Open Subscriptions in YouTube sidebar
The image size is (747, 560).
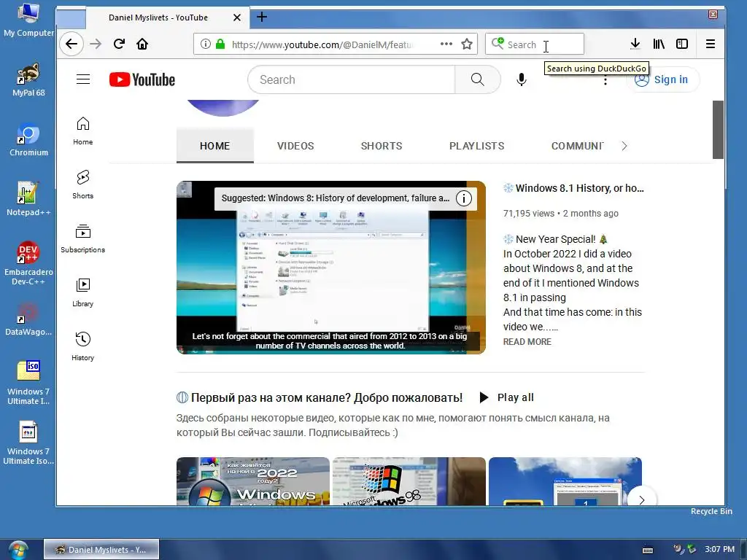(x=83, y=238)
